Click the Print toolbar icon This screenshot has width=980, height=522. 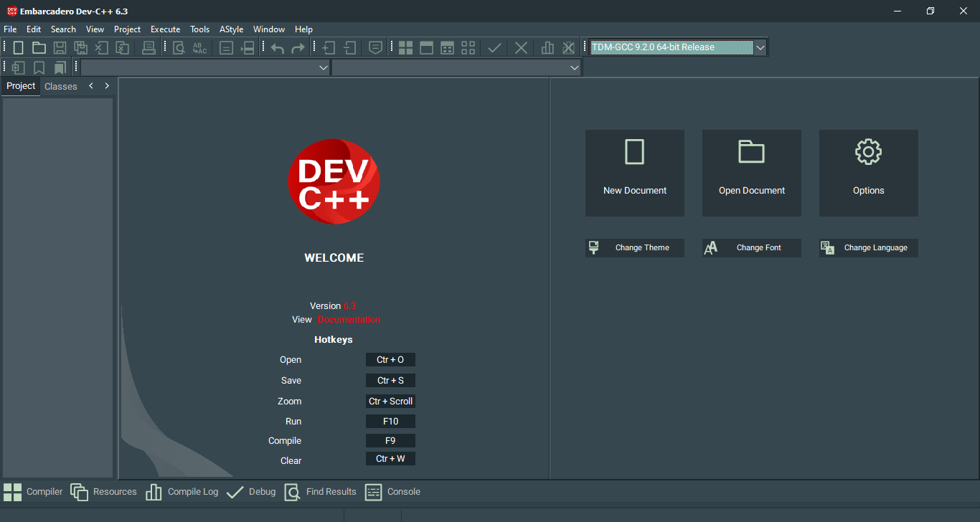coord(149,48)
